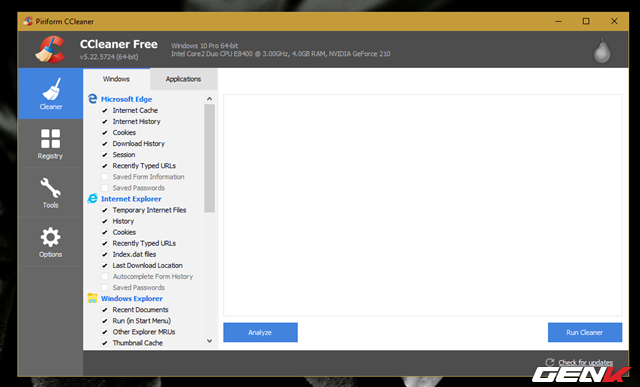Screen dimensions: 640x387
Task: Toggle Cookies under Microsoft Edge
Action: [105, 132]
